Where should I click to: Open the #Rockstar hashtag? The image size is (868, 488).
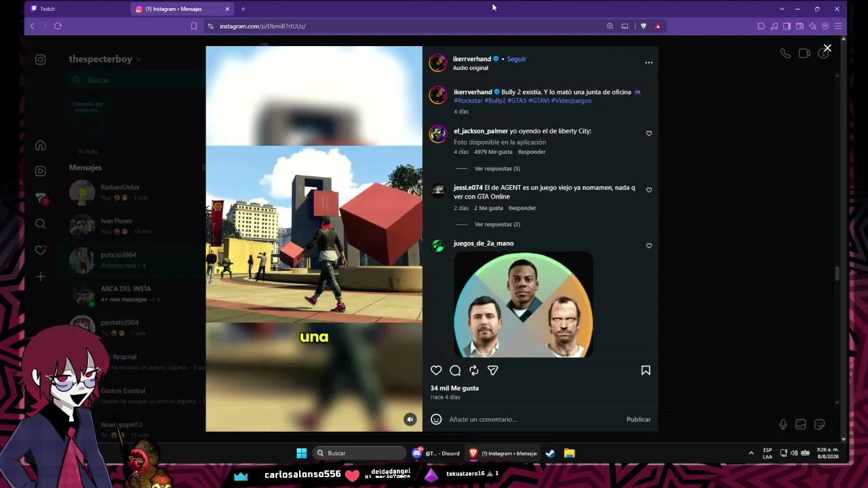click(468, 100)
